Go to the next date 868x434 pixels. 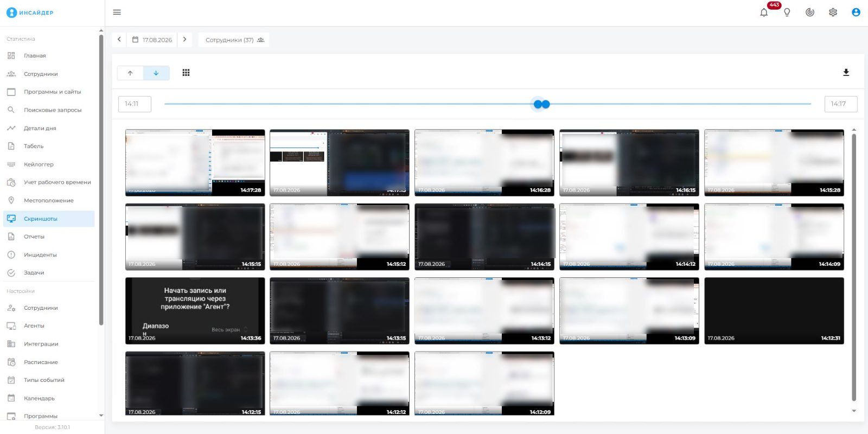(184, 40)
